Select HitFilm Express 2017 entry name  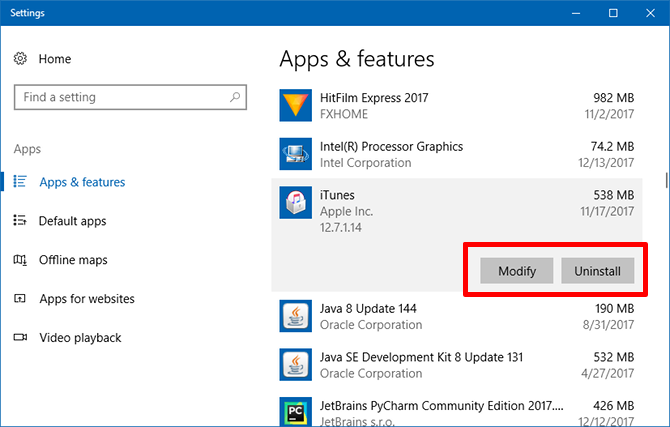click(374, 98)
